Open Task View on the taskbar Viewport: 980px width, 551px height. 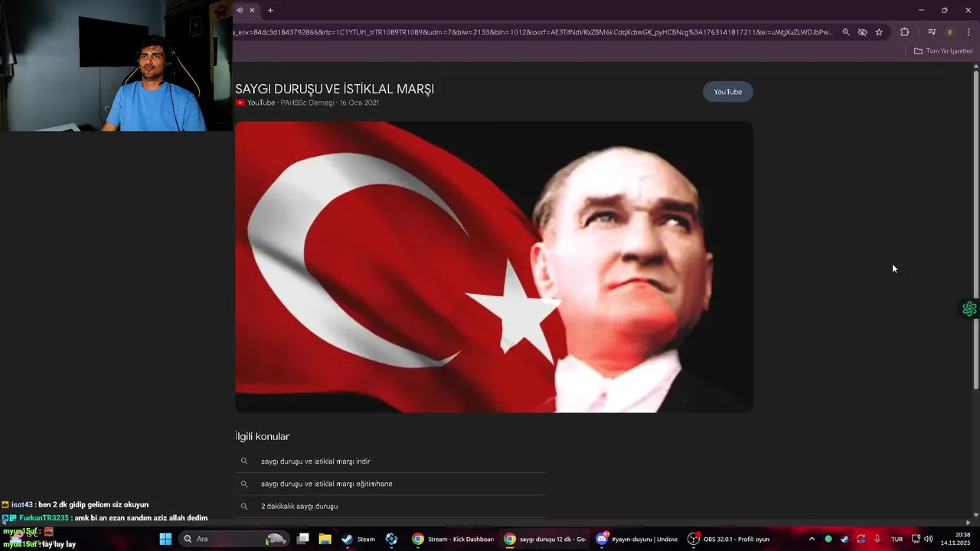tap(303, 539)
